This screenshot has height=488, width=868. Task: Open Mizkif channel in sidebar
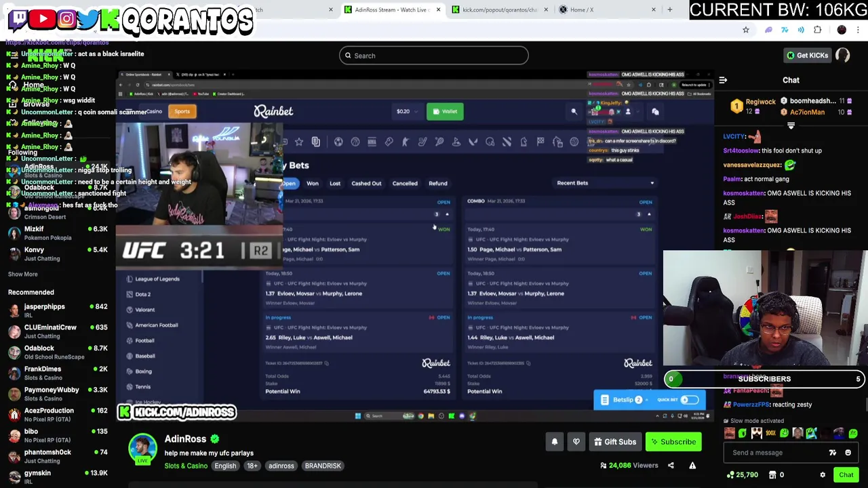point(58,233)
